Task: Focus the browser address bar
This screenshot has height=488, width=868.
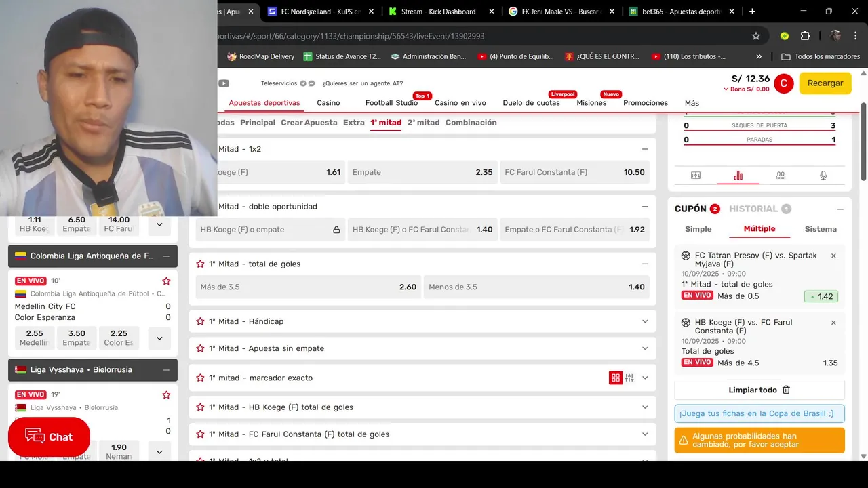Action: [x=475, y=36]
